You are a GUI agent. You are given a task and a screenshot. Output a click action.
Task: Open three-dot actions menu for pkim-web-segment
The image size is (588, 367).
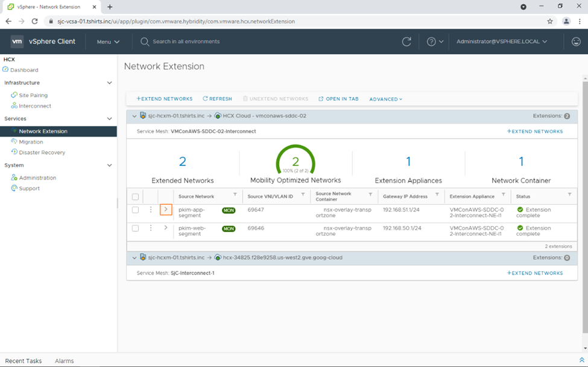tap(151, 228)
